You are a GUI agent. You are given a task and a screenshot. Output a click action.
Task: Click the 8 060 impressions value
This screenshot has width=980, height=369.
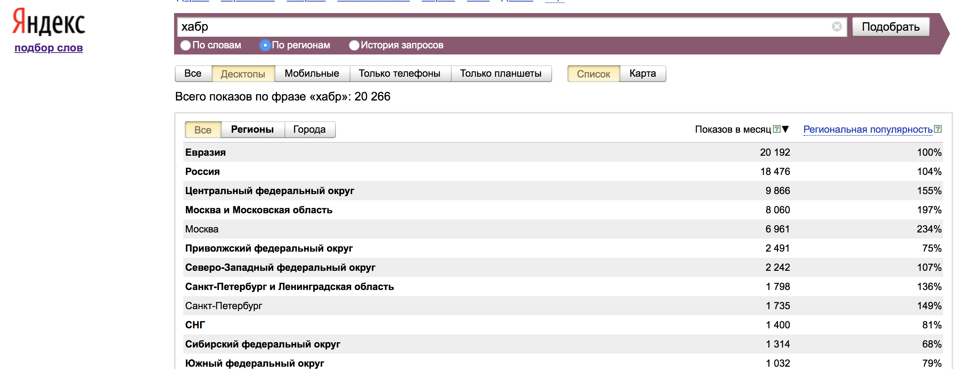[x=778, y=210]
